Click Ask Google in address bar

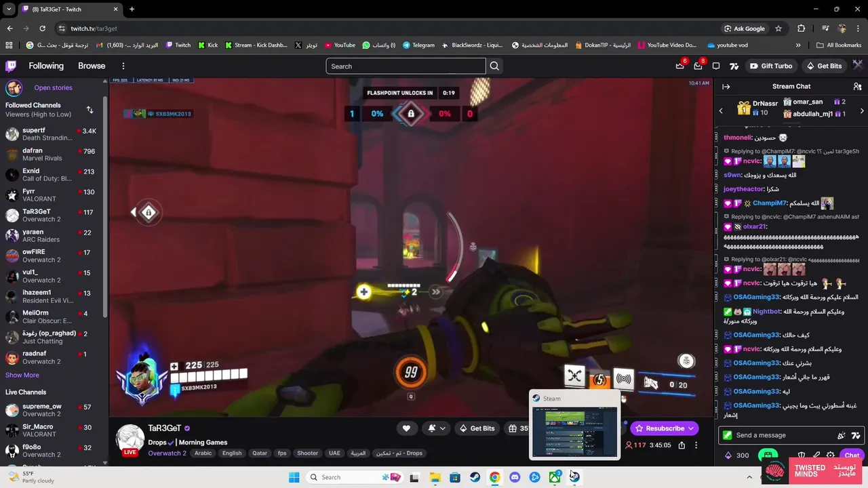click(744, 28)
